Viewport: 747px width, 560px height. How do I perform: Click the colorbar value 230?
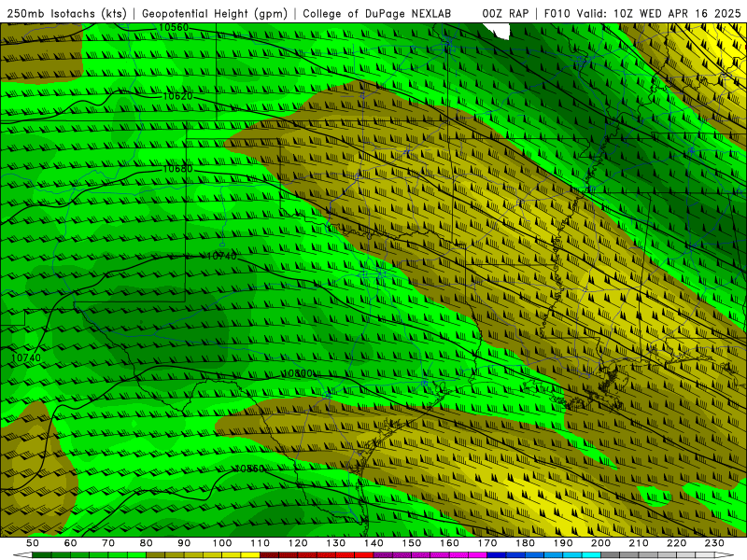coord(714,543)
